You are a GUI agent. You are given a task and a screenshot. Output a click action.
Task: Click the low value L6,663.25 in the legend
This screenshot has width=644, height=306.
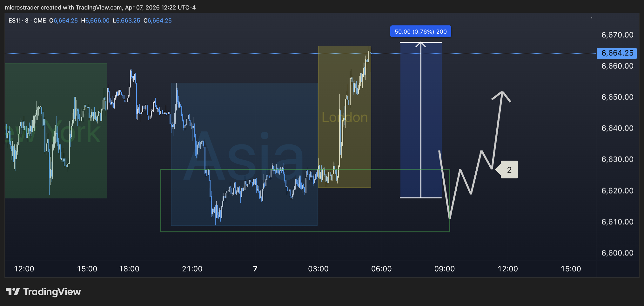(126, 21)
